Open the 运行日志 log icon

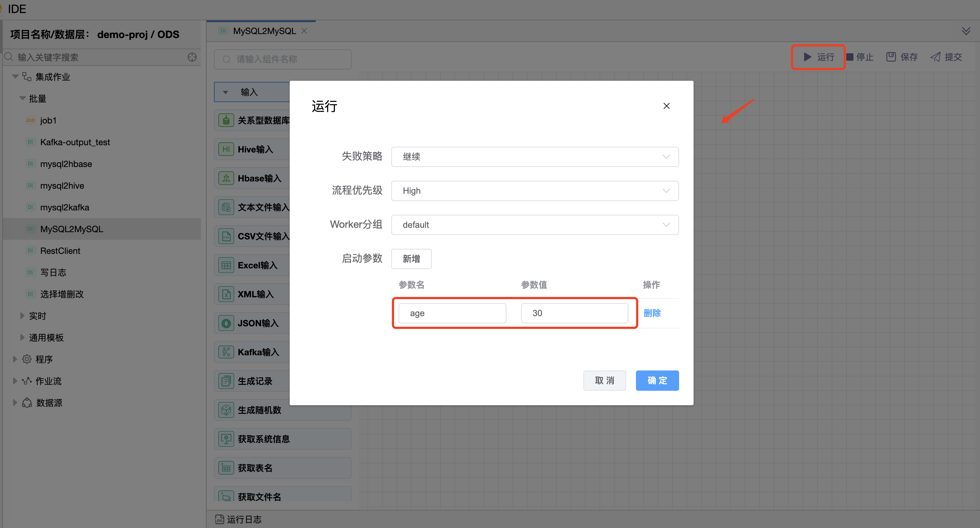[219, 519]
